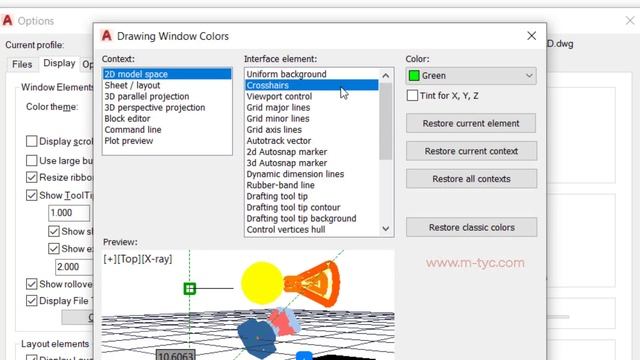Select Sheet / layout context

167,85
